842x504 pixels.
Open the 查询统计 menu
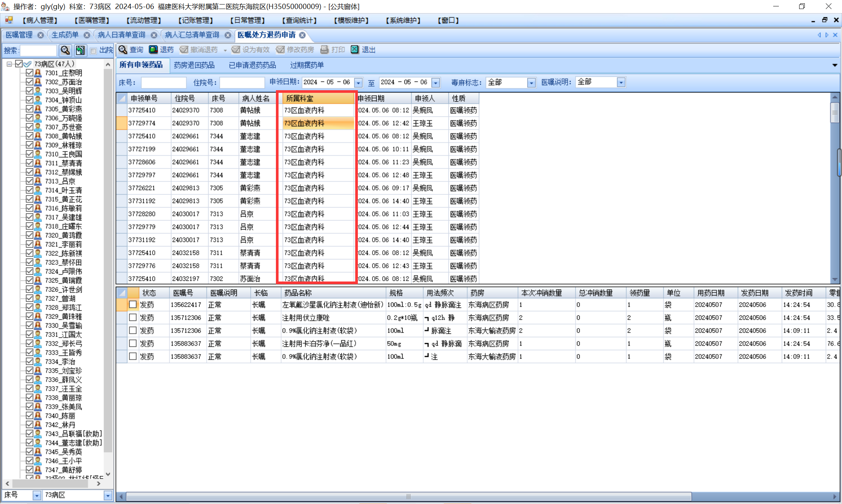(x=299, y=20)
